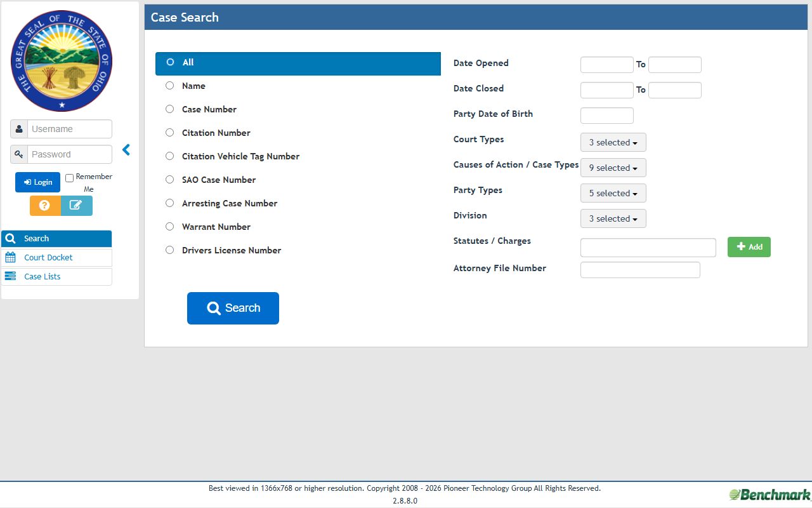Click the large blue Search button

[x=233, y=308]
